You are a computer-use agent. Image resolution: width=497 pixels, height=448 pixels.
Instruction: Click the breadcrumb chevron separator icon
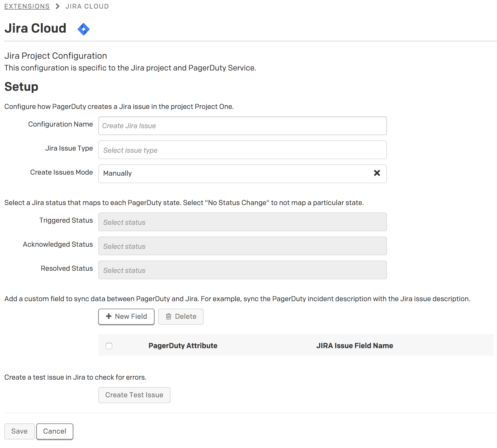[x=57, y=6]
